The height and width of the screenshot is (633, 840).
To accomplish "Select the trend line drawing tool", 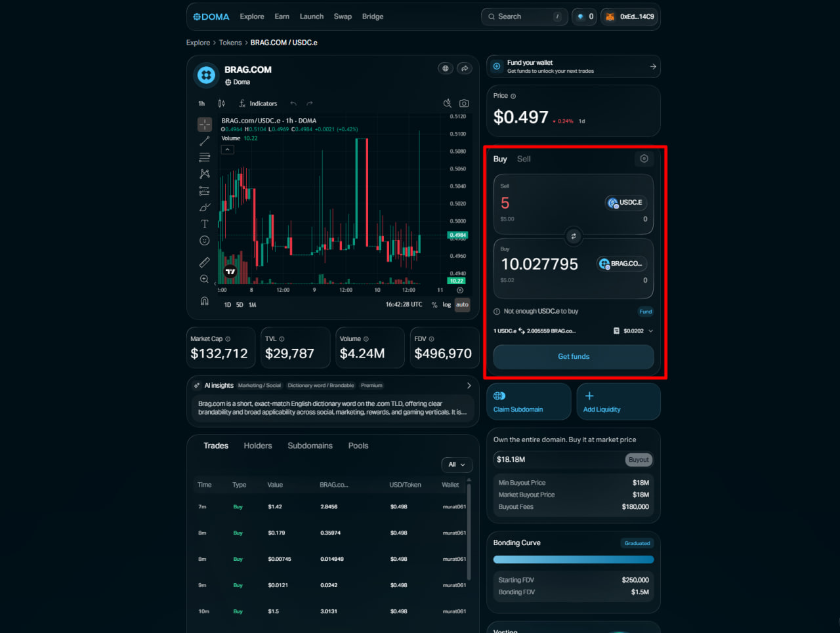I will click(x=205, y=141).
